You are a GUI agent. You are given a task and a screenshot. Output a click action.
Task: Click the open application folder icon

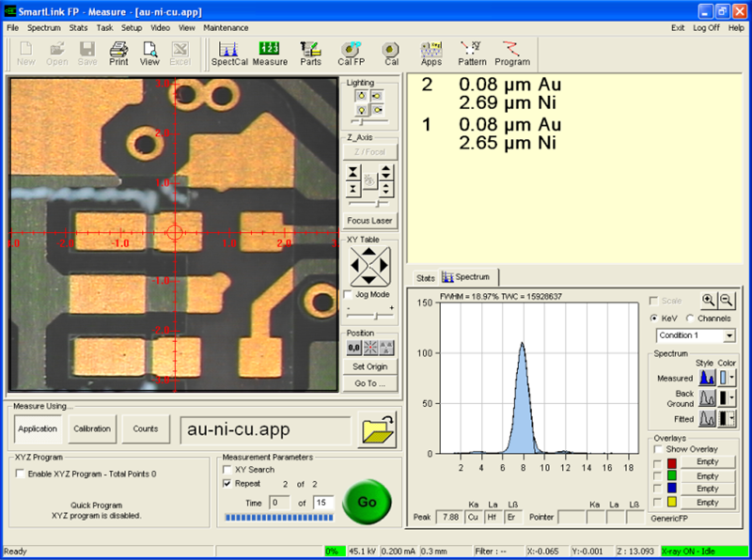click(x=376, y=429)
